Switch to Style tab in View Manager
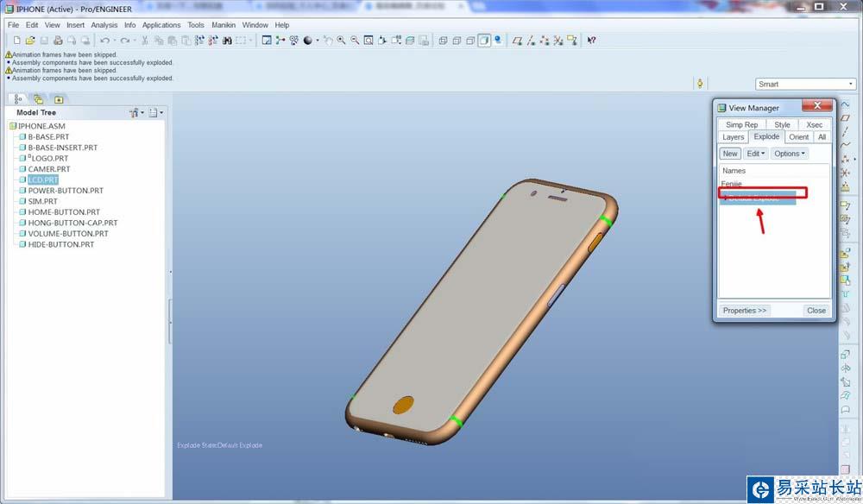Image resolution: width=863 pixels, height=504 pixels. [x=782, y=125]
